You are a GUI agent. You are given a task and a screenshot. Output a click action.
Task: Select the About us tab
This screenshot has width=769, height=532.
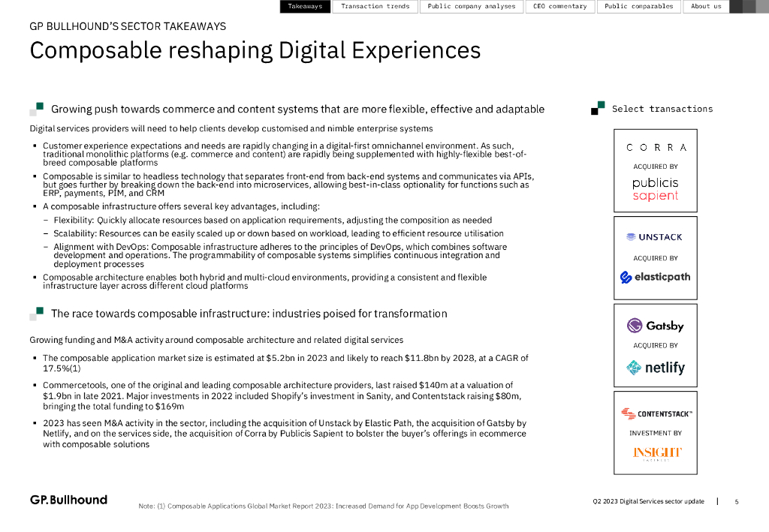click(705, 7)
